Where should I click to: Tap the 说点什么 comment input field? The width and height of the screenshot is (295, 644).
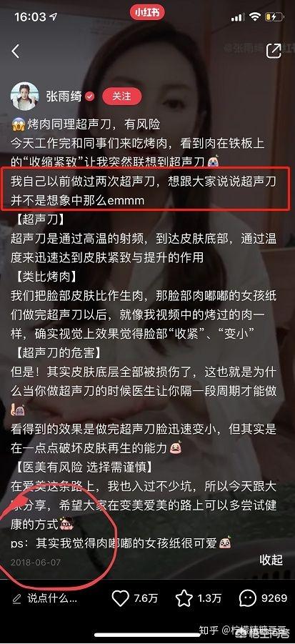click(x=45, y=598)
